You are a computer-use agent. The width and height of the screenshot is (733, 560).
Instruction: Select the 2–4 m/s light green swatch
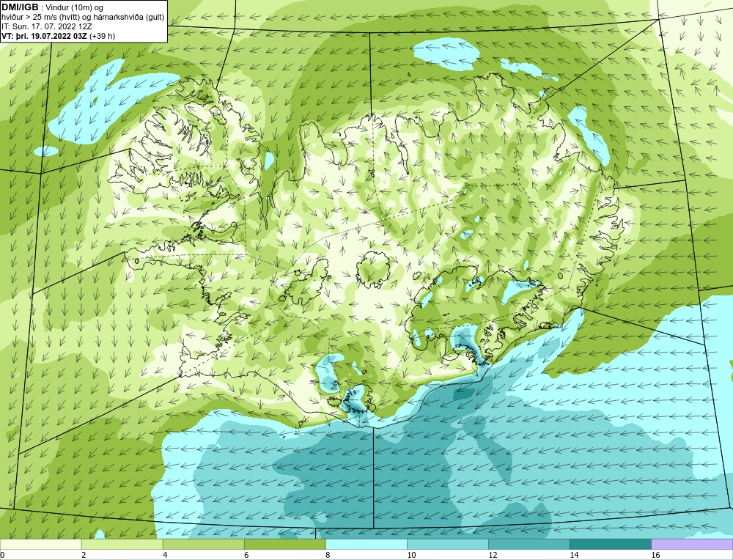122,544
